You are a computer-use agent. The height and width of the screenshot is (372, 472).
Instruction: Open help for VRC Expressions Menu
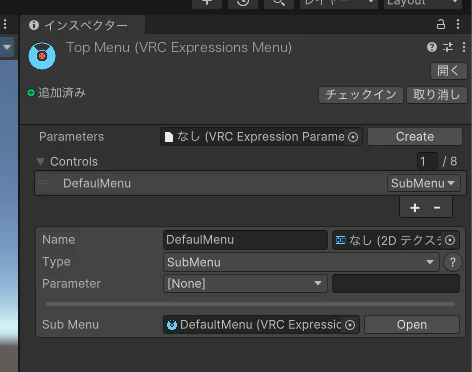pos(432,47)
